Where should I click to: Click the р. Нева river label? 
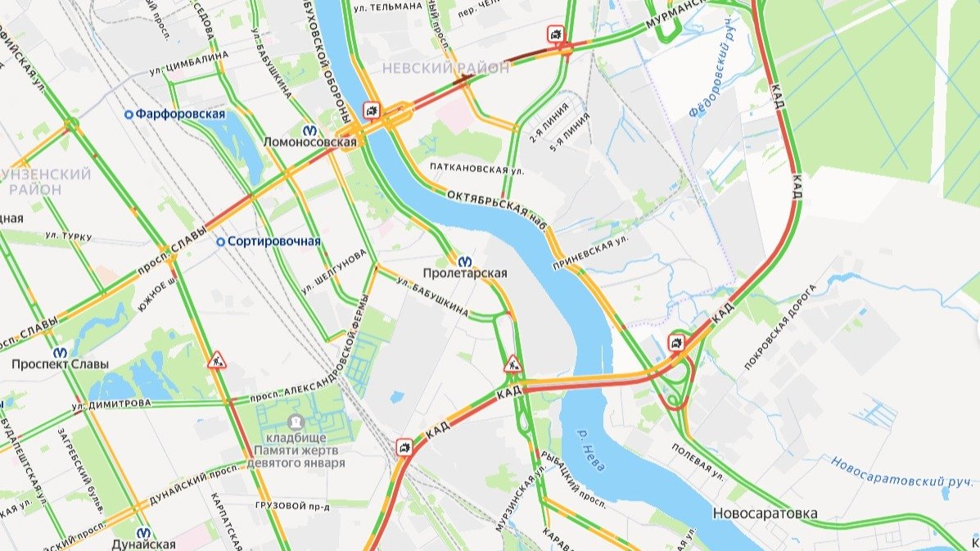590,449
